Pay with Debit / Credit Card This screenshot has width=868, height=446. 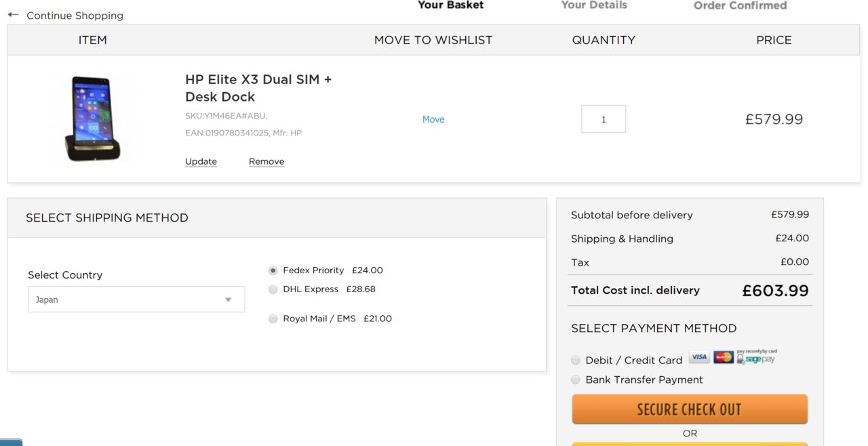coord(576,361)
